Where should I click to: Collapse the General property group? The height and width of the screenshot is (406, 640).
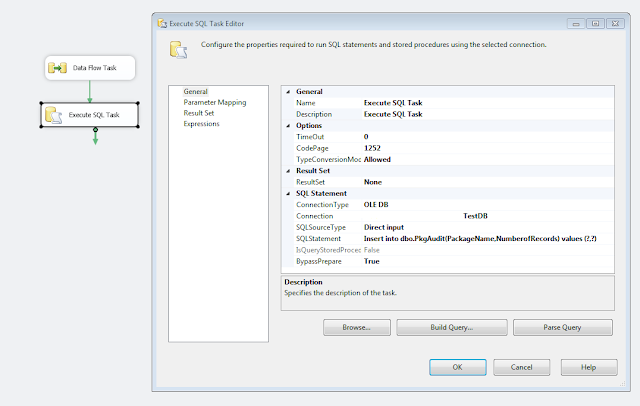[288, 92]
